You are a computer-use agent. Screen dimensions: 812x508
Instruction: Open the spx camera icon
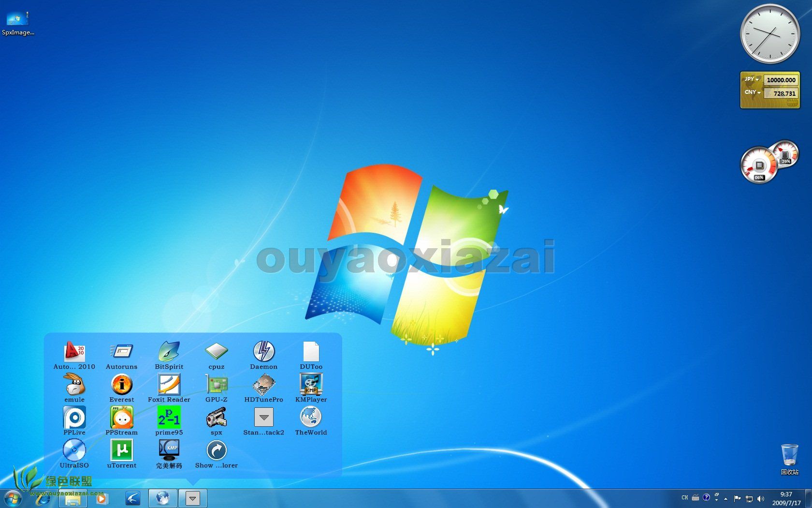[216, 421]
